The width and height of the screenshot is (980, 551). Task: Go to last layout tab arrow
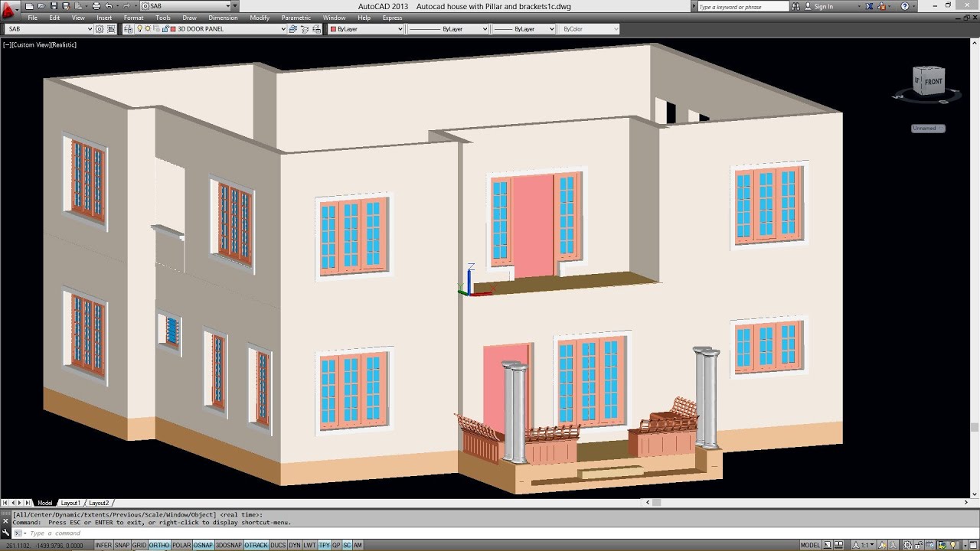pos(29,503)
